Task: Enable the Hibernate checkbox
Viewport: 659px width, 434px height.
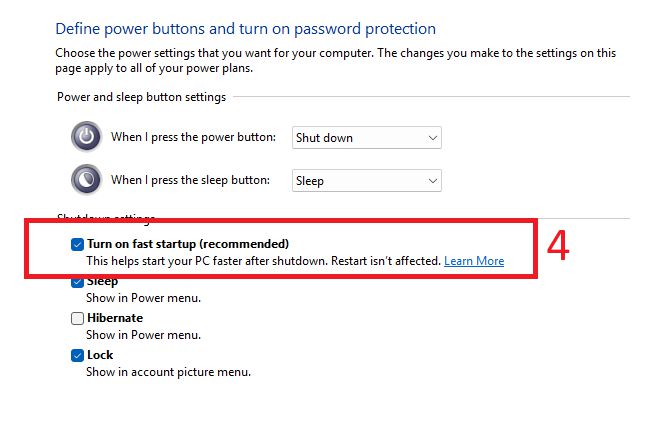Action: (78, 318)
